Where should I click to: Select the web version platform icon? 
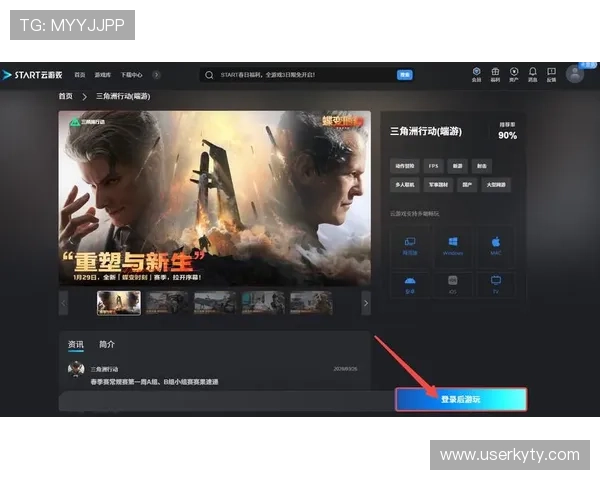(x=410, y=247)
